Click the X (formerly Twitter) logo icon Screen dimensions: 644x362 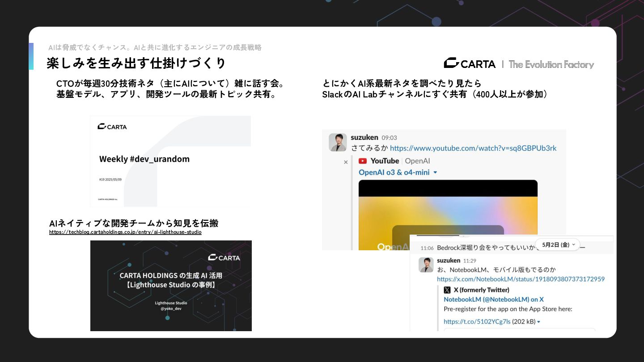click(447, 290)
